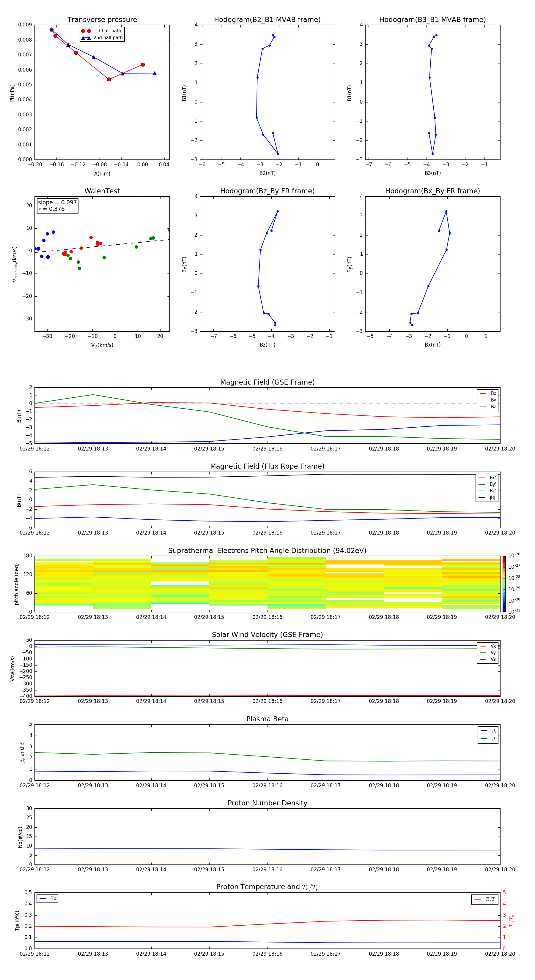Click the "Pt(nPa)" y-axis label
Screen dimensions: 535x980
tap(12, 93)
